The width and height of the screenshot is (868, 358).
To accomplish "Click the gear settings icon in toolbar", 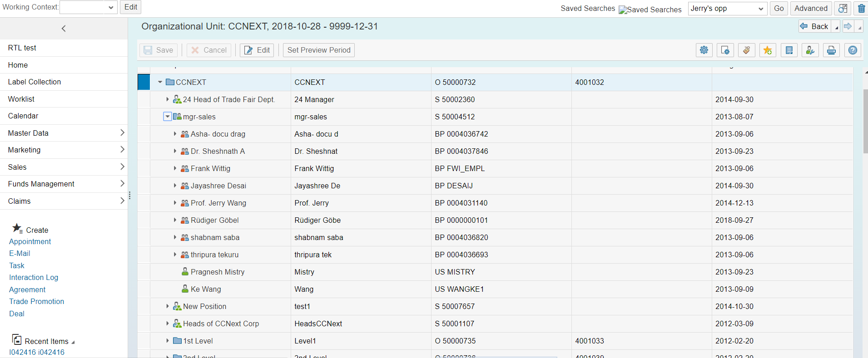I will [704, 50].
